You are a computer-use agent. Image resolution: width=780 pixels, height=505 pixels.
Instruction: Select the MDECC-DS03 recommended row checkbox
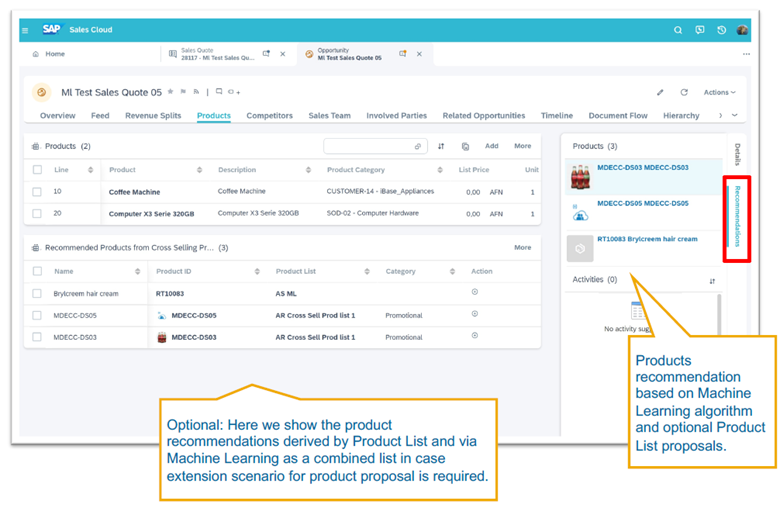[37, 337]
